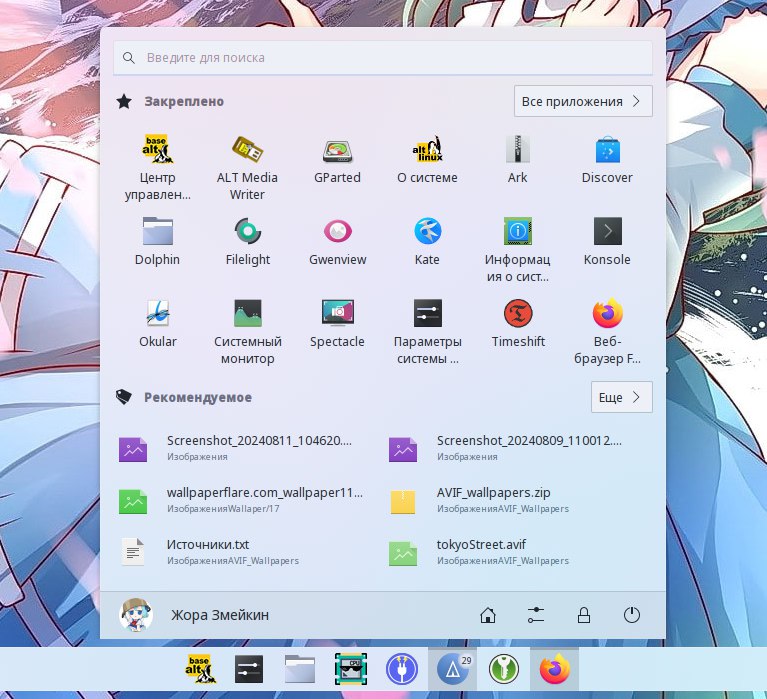
Task: Open Firefox from the taskbar
Action: [x=553, y=668]
